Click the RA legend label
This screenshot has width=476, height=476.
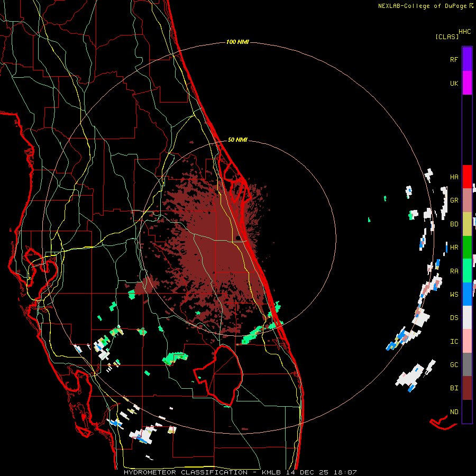point(454,271)
